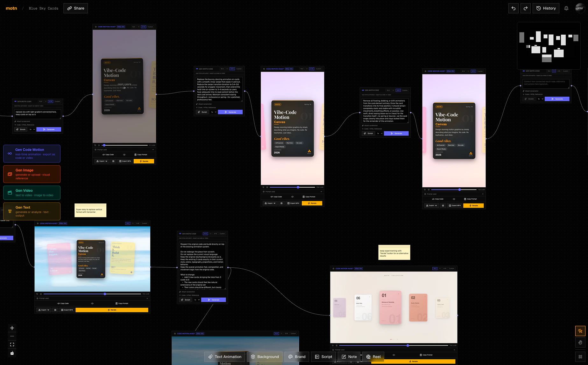588x365 pixels.
Task: Undo the last action with the undo arrow
Action: [513, 8]
